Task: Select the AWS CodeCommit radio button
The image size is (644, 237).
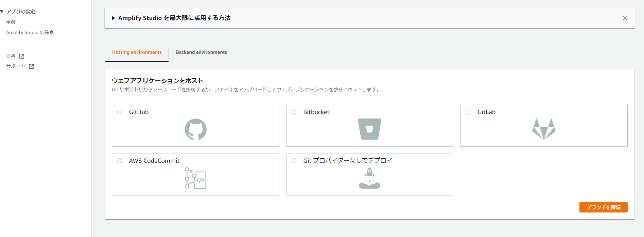Action: [x=120, y=161]
